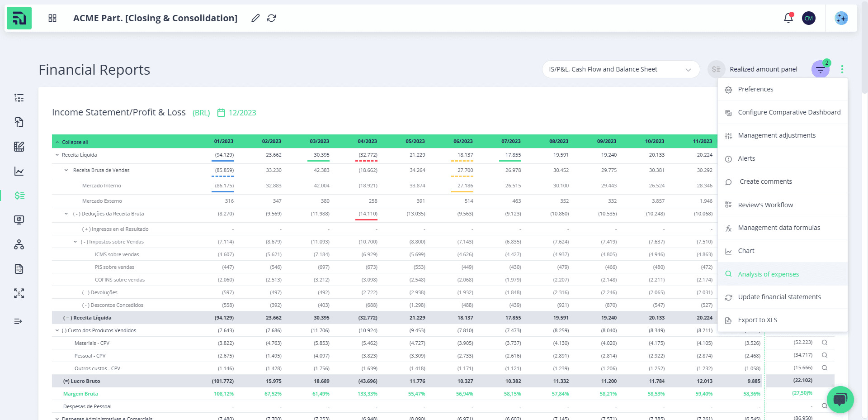
Task: Open the notifications bell
Action: pos(788,18)
